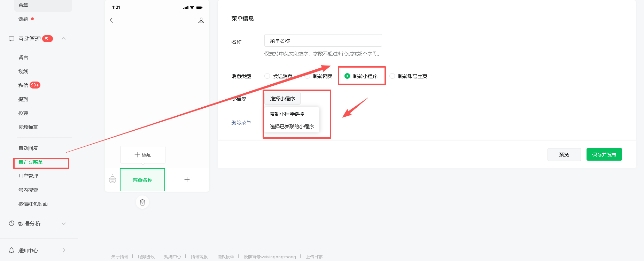Choose 复制小程序链接 from the dropdown
The height and width of the screenshot is (261, 644).
tap(287, 114)
